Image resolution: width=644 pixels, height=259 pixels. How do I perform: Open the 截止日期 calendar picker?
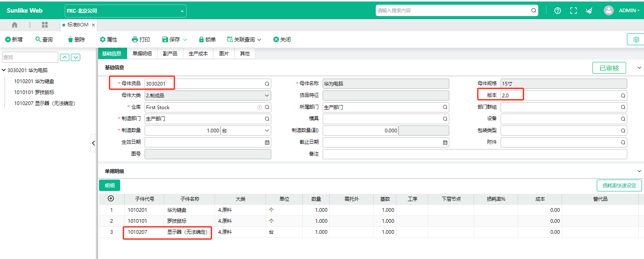tap(445, 143)
